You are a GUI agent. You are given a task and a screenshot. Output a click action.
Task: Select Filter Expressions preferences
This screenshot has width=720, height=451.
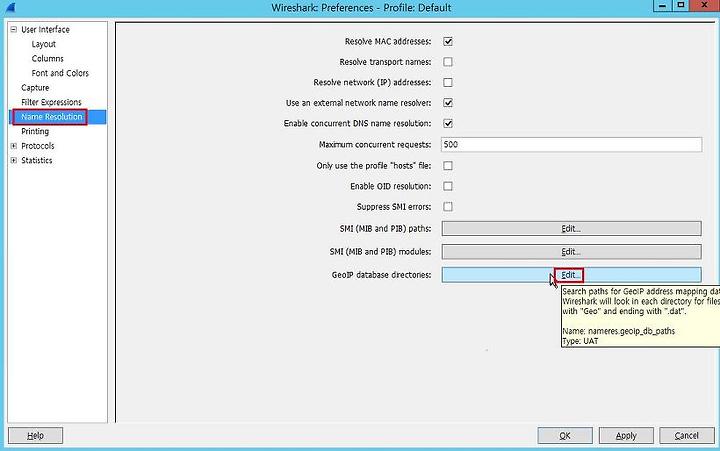51,102
